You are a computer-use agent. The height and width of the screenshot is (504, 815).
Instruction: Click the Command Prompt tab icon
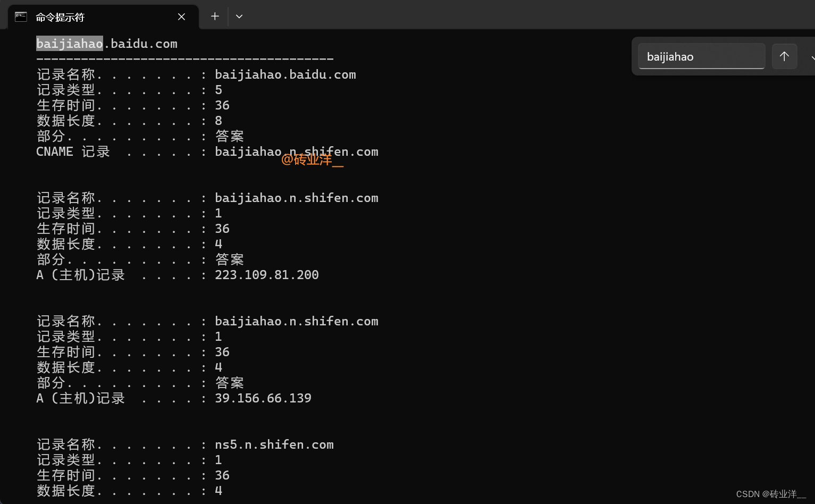coord(21,17)
